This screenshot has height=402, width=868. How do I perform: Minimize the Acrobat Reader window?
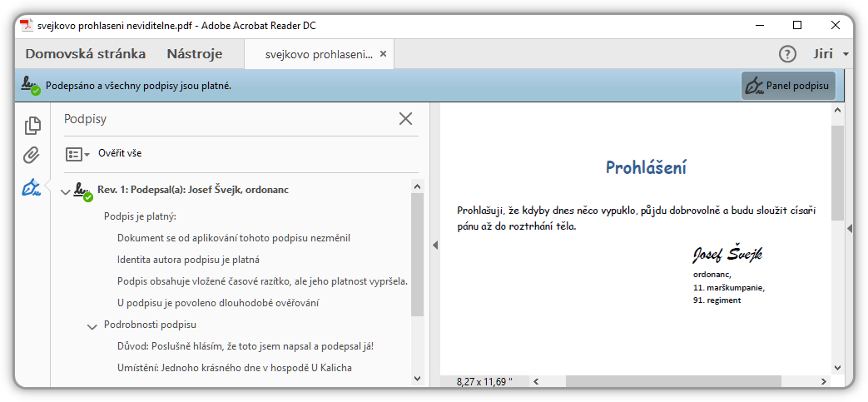click(759, 26)
